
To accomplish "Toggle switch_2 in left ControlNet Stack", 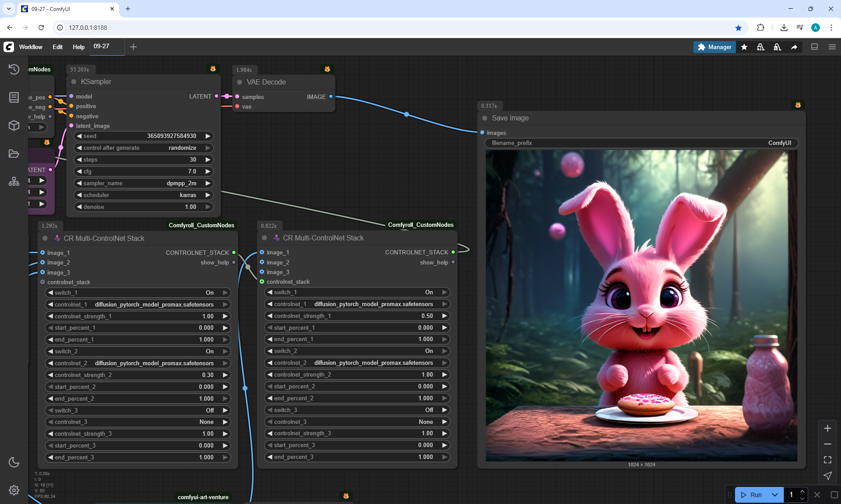I will (138, 351).
